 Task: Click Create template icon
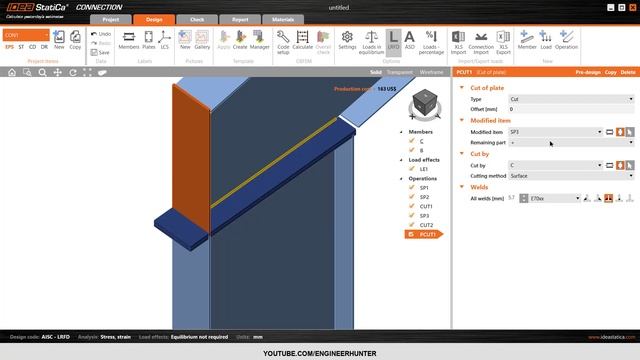[240, 40]
